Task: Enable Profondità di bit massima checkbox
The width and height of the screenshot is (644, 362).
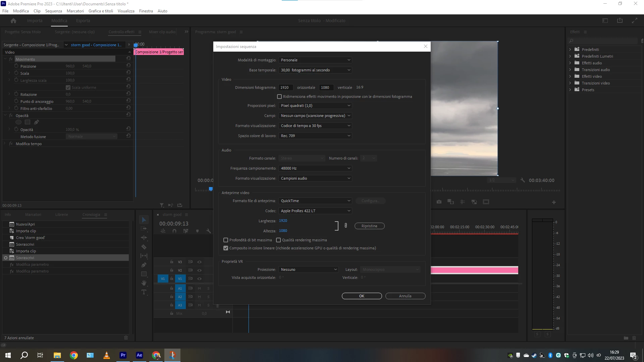Action: (226, 240)
